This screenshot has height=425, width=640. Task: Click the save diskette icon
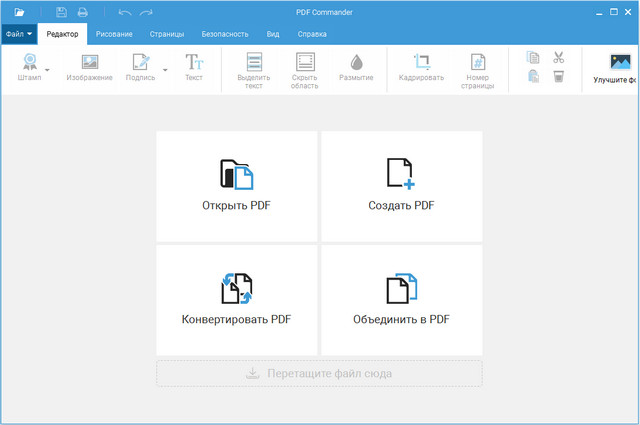click(61, 12)
